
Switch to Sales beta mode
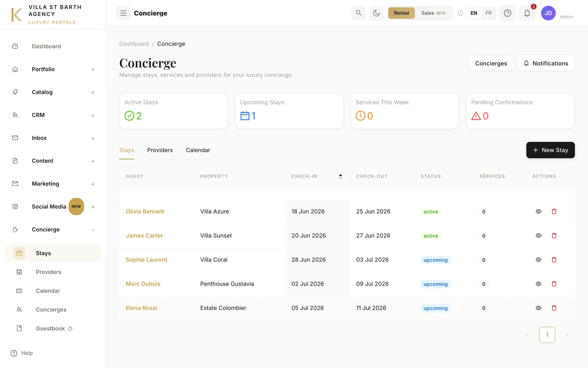point(433,13)
